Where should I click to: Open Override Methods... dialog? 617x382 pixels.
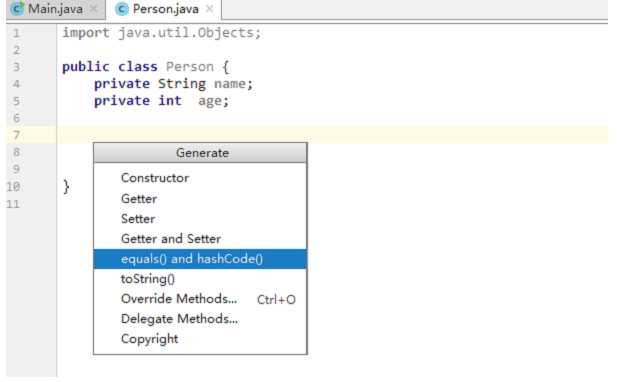click(x=200, y=299)
